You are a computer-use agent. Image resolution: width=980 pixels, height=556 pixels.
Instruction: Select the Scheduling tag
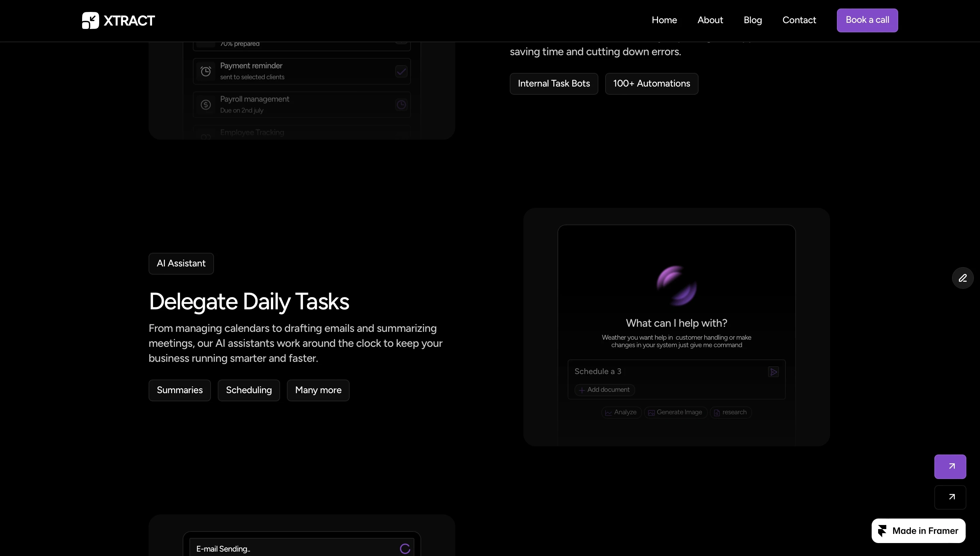pyautogui.click(x=249, y=390)
